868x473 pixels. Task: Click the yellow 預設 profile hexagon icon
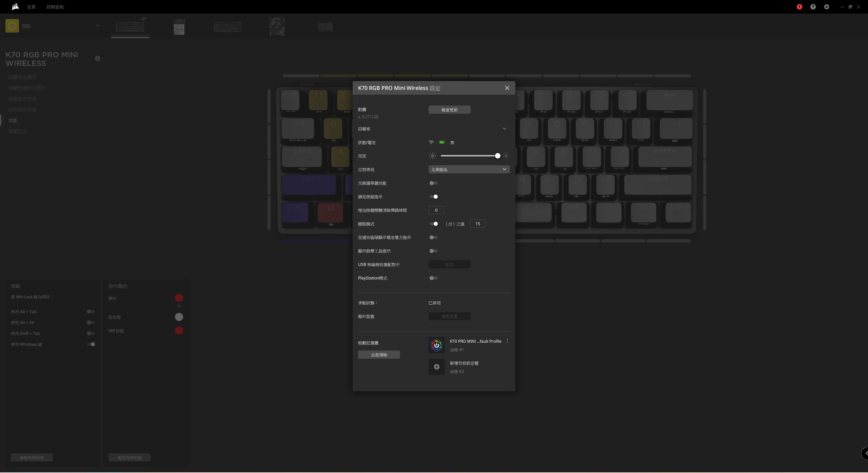(x=12, y=26)
